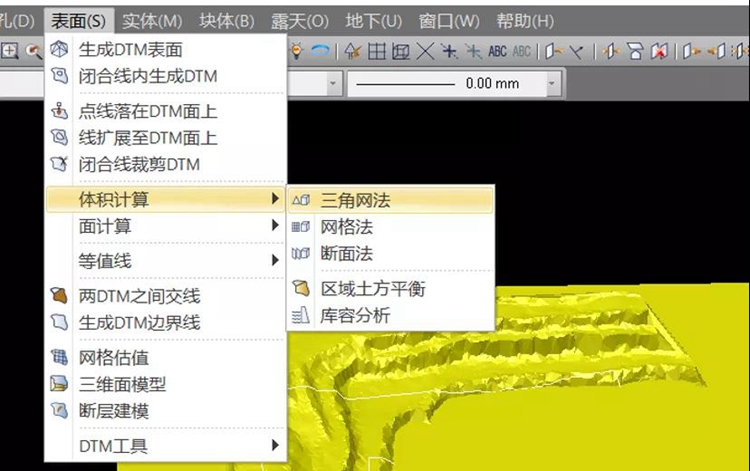Expand the DTM工具 submenu

[x=165, y=446]
